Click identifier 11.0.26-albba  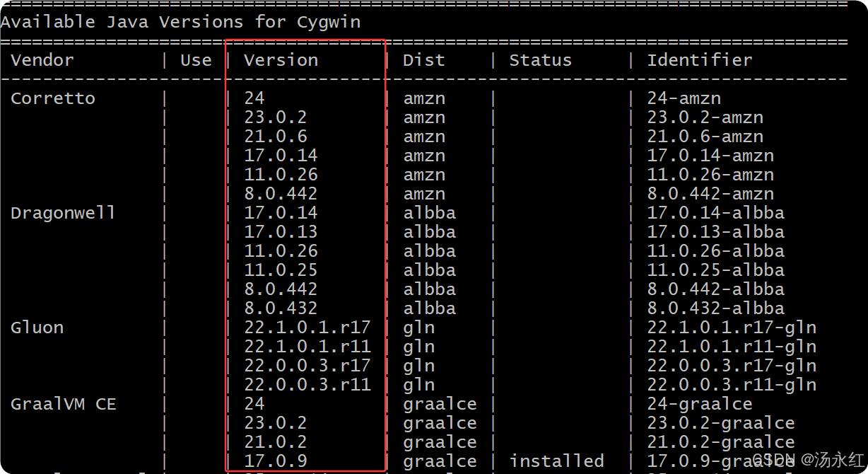pos(715,251)
